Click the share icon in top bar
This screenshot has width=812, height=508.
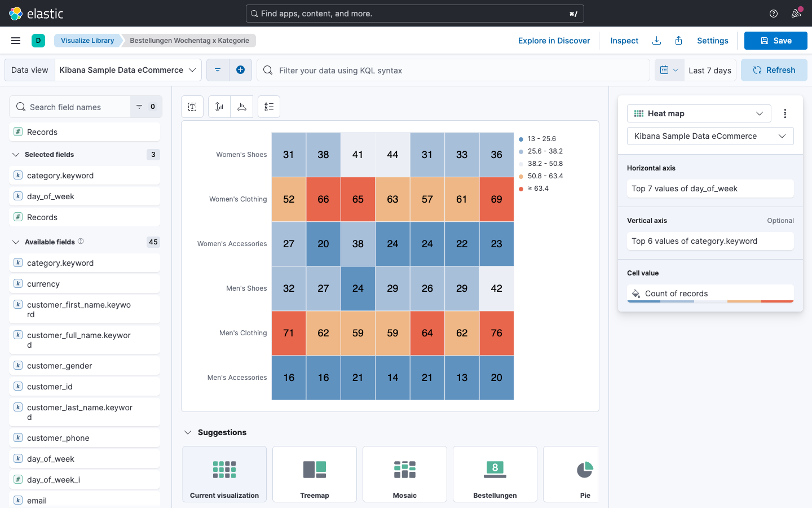(679, 41)
